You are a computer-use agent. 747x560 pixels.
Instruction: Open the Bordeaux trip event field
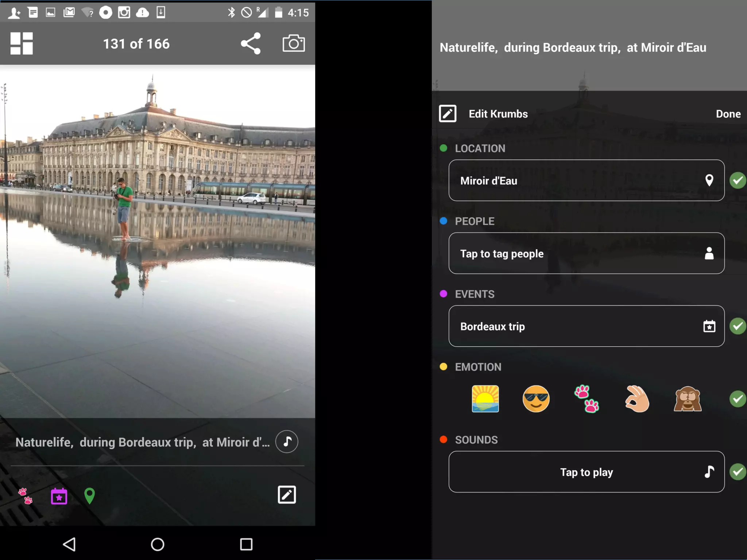pyautogui.click(x=586, y=326)
